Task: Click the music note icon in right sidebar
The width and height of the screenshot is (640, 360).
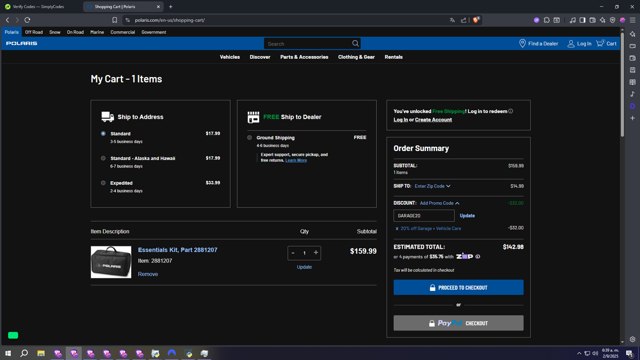Action: [x=633, y=94]
